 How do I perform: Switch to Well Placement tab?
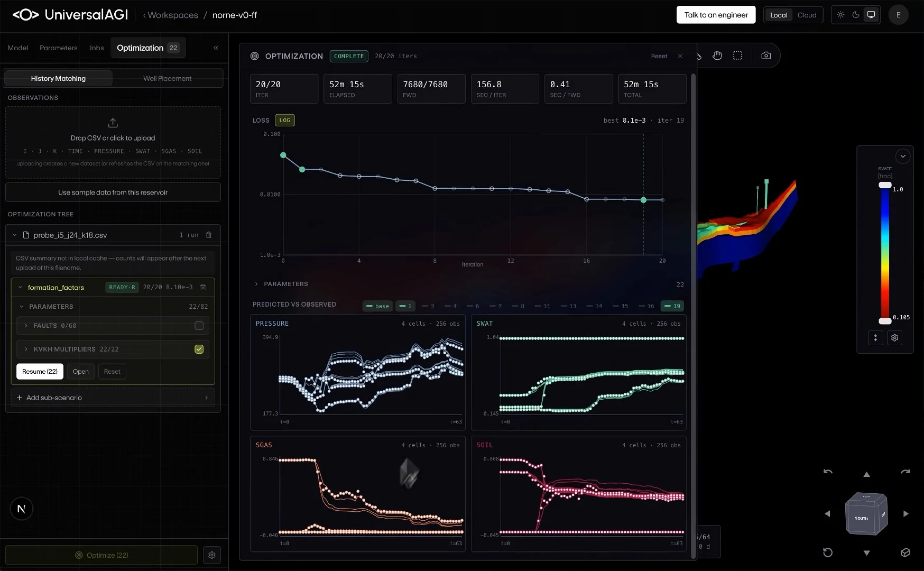[168, 78]
